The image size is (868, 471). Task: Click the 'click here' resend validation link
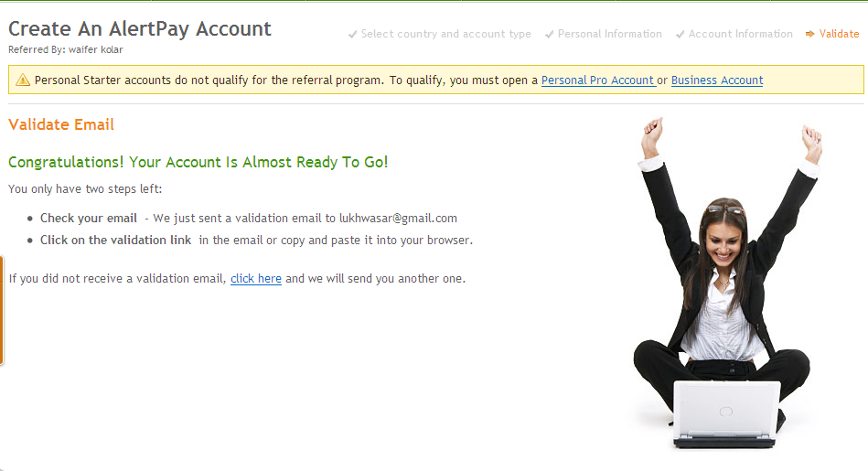[256, 278]
